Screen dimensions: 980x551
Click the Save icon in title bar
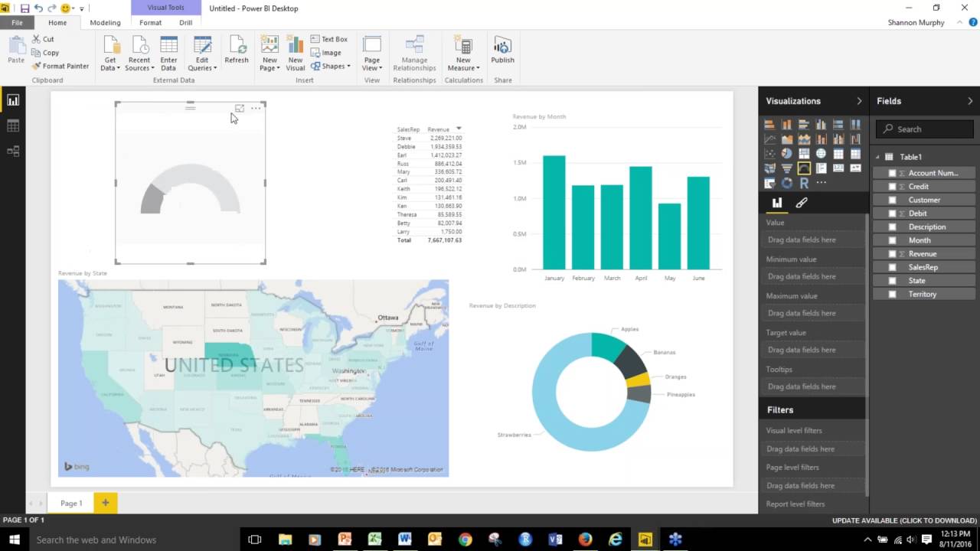tap(24, 8)
